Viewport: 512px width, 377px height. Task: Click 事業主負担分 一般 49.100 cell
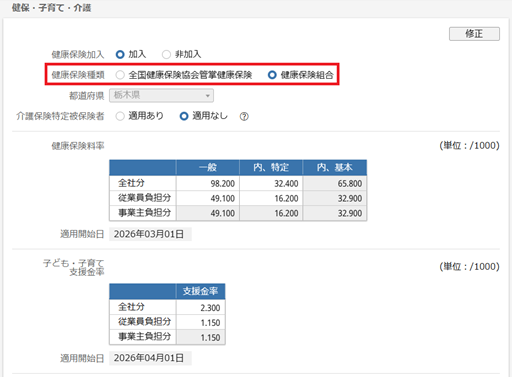pos(208,213)
